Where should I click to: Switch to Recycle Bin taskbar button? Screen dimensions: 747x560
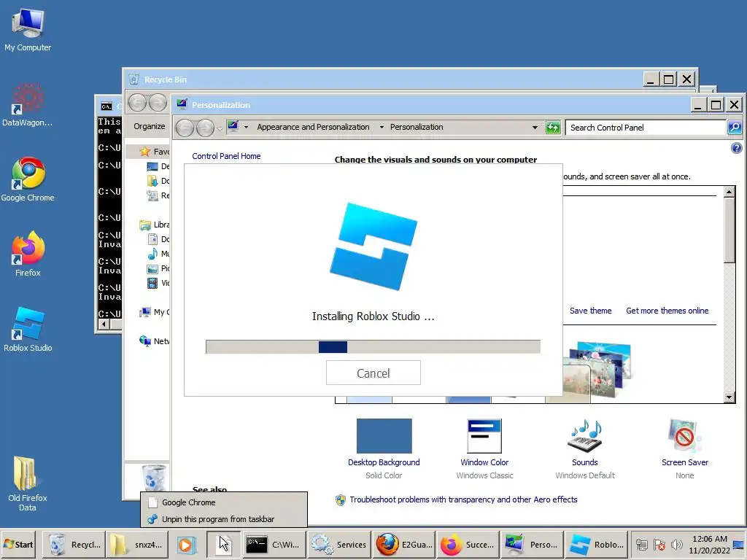click(x=74, y=544)
